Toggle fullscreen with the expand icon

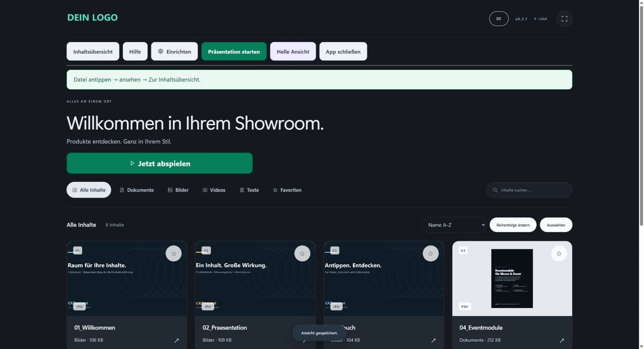[564, 19]
